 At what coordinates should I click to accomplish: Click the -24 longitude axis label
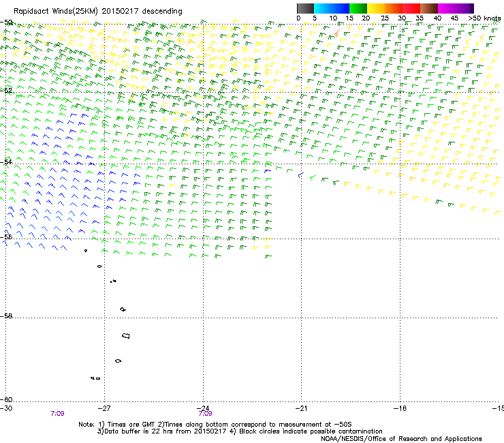(x=203, y=408)
